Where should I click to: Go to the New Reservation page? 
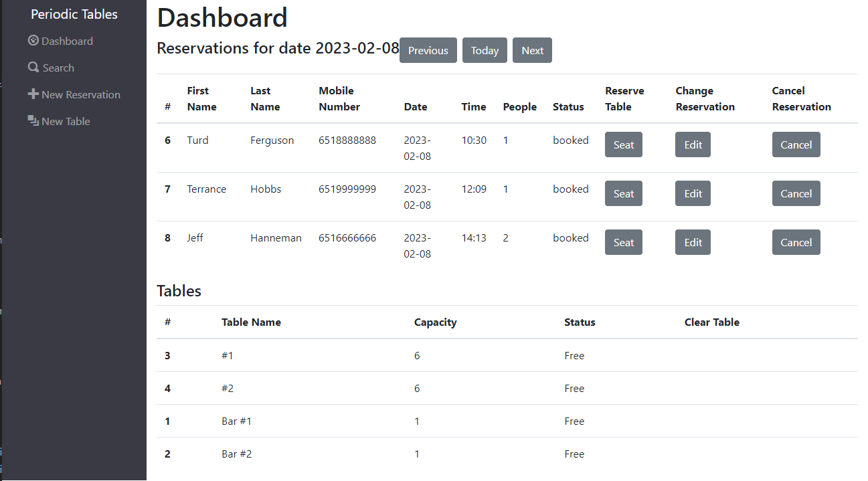(80, 94)
